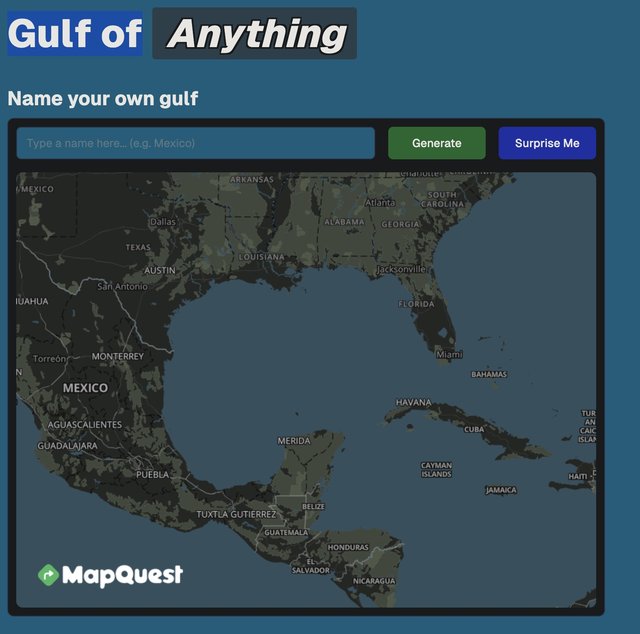The image size is (640, 634).
Task: Click the Atlanta city label
Action: point(380,202)
